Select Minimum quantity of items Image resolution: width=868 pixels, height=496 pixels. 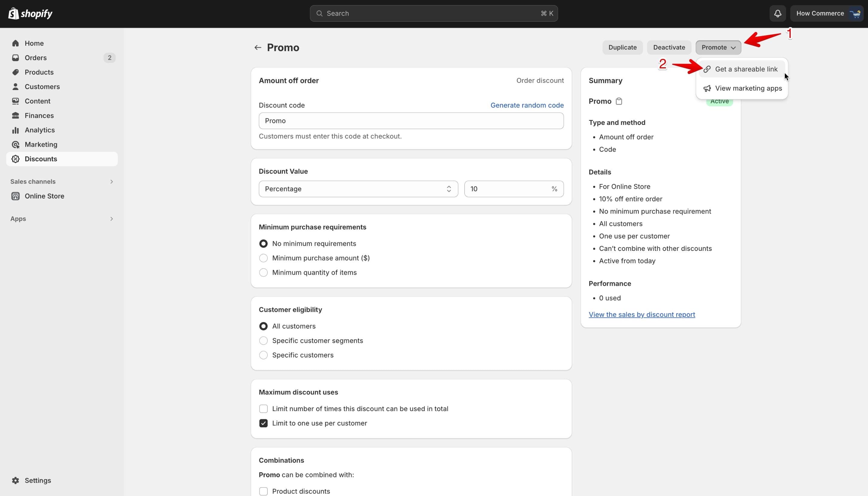pos(263,273)
